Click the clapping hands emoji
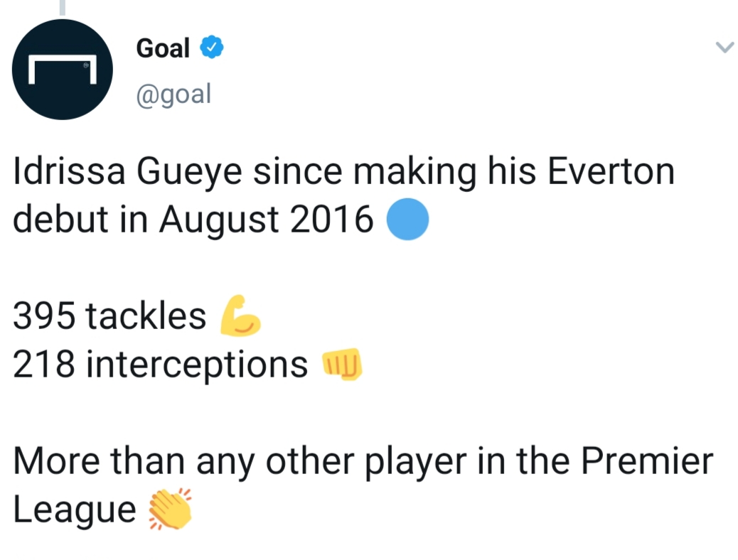This screenshot has width=738, height=560. (169, 510)
